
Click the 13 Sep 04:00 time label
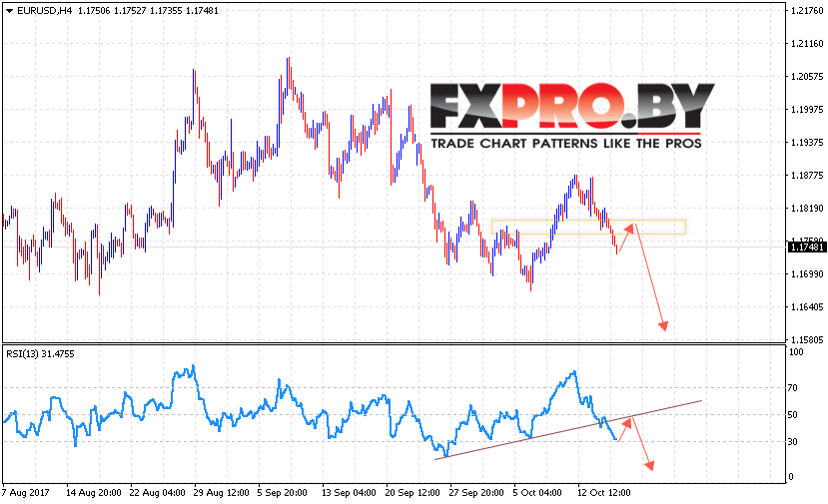click(349, 493)
